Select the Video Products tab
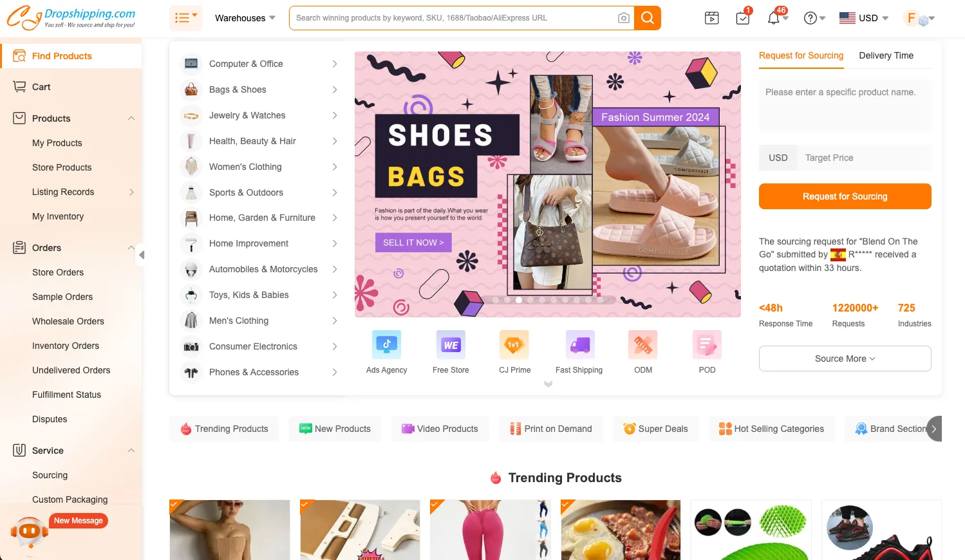This screenshot has width=965, height=560. pyautogui.click(x=440, y=429)
